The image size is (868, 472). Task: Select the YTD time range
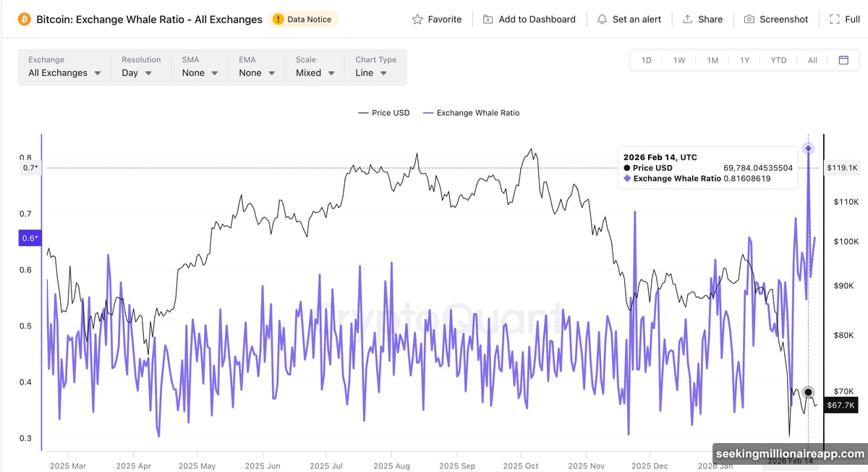778,61
